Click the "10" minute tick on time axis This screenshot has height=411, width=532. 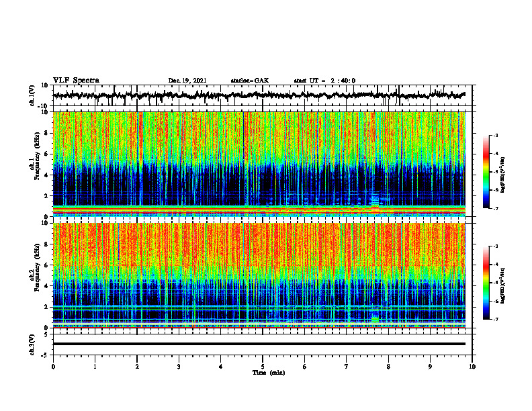[472, 367]
